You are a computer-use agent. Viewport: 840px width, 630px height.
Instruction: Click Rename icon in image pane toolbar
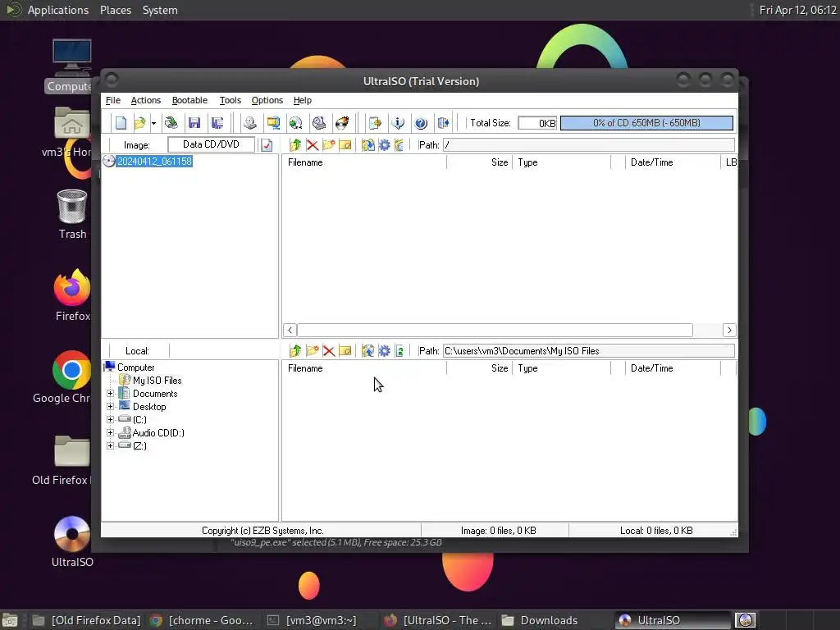click(345, 145)
